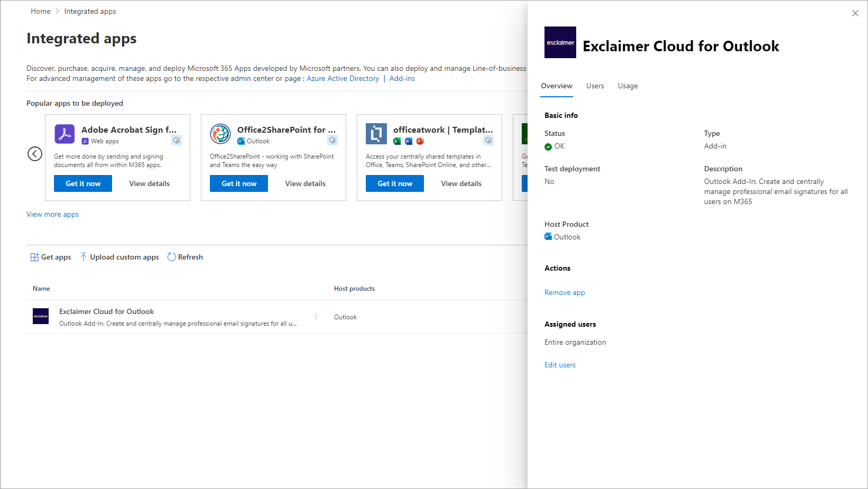868x489 pixels.
Task: Open more actions menu for Exclaimer row
Action: click(x=316, y=317)
